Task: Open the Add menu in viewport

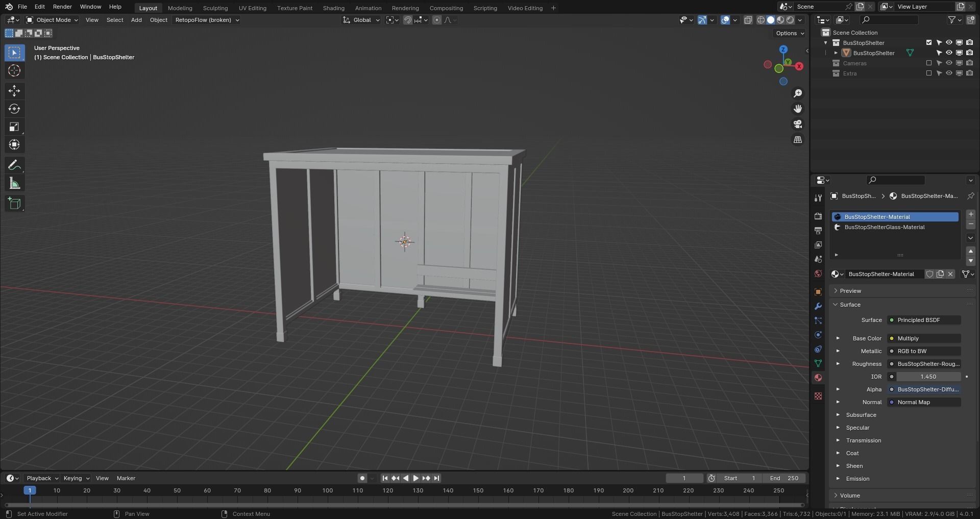Action: click(x=136, y=20)
